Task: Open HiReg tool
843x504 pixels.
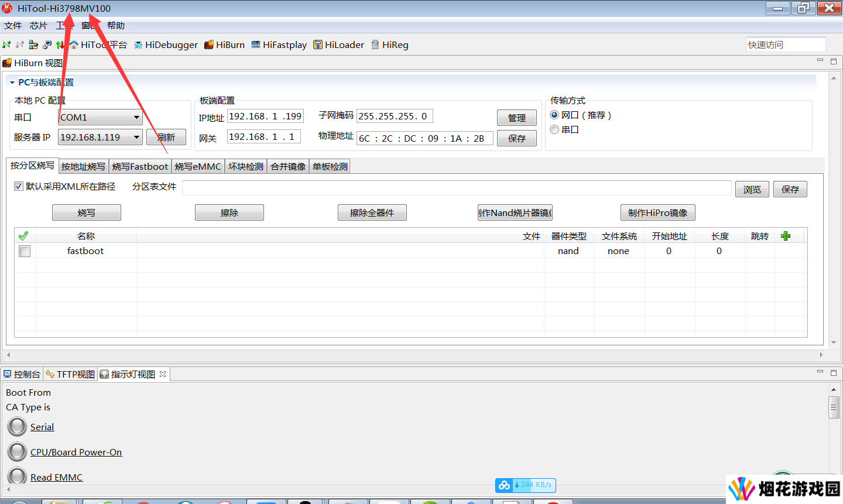Action: click(x=390, y=44)
